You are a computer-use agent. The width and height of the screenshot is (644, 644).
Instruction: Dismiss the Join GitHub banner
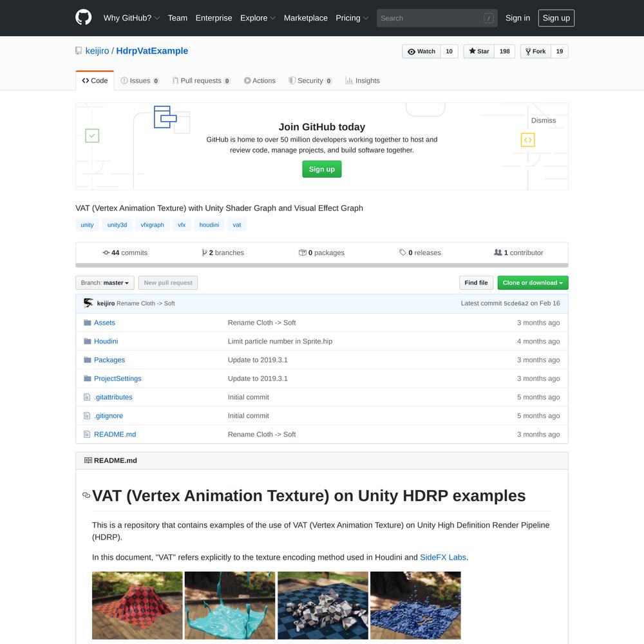pos(544,120)
